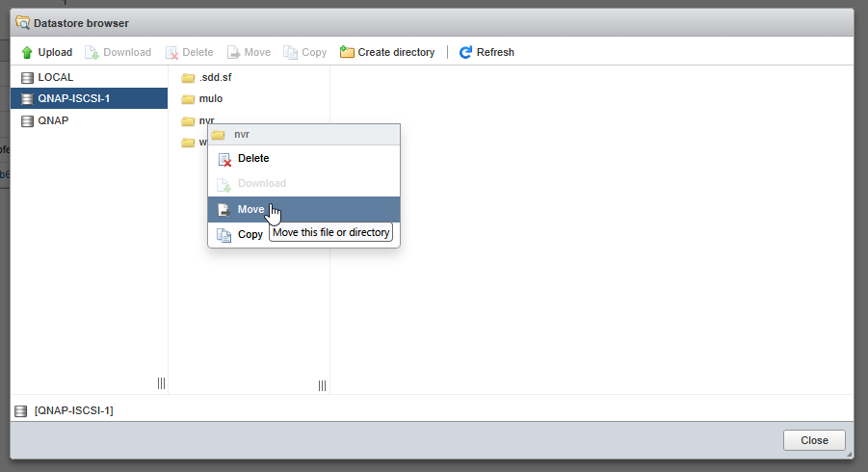Screen dimensions: 868x472
Task: Click the Refresh icon in toolbar
Action: point(466,52)
